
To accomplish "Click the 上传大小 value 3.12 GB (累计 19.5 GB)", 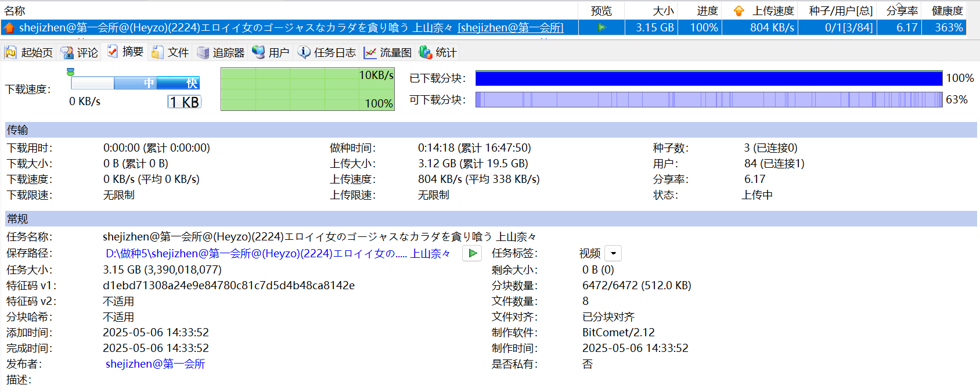I will click(x=473, y=163).
